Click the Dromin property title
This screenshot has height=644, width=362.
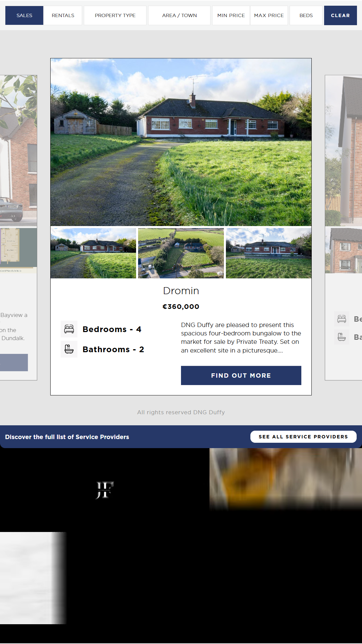pos(181,291)
